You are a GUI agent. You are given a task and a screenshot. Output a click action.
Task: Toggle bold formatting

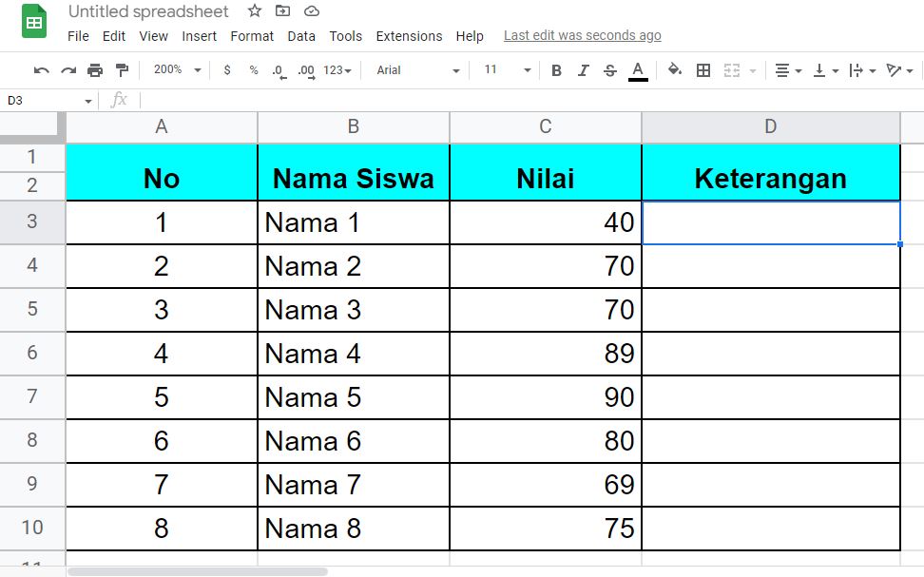[x=556, y=70]
